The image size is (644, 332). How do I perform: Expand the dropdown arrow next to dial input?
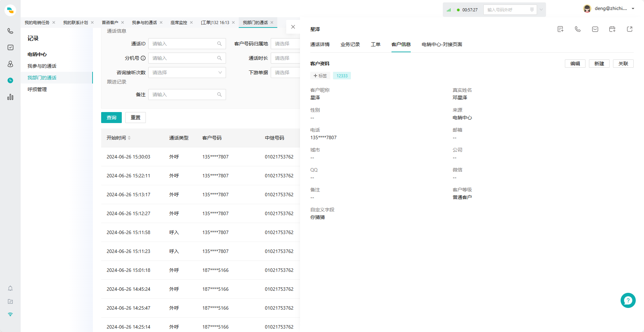(541, 10)
